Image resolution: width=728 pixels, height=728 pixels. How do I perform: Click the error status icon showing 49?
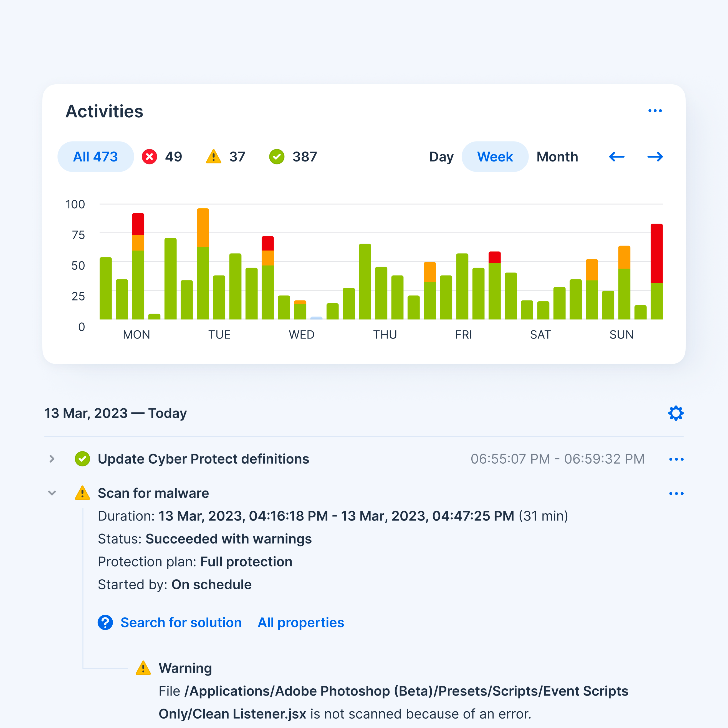(150, 157)
